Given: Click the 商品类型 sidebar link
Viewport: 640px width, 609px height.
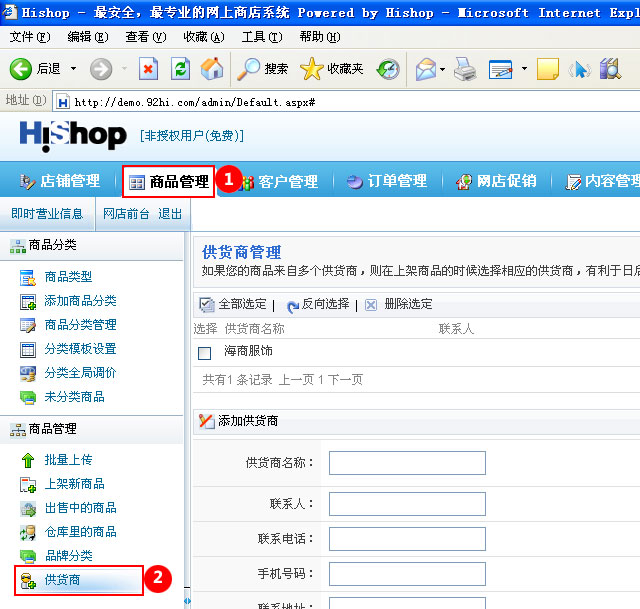Looking at the screenshot, I should (68, 277).
